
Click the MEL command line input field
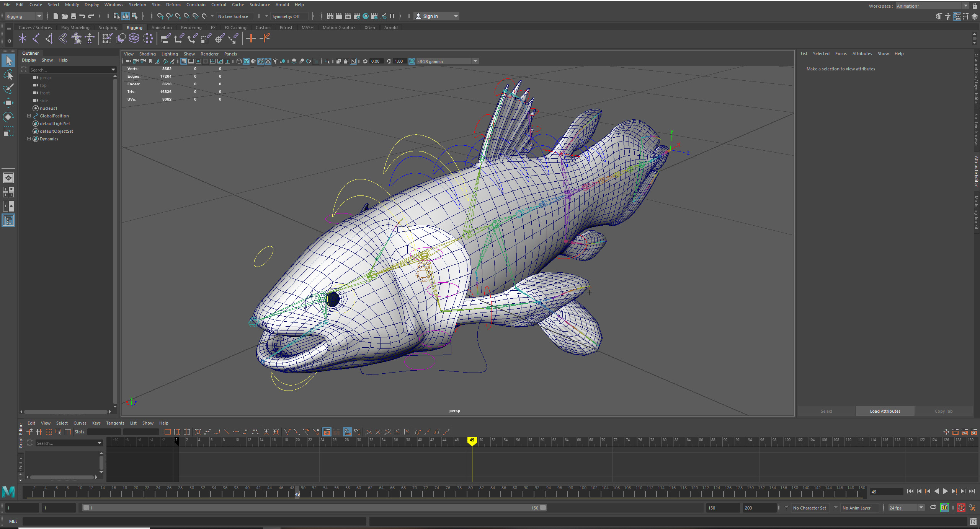(194, 521)
